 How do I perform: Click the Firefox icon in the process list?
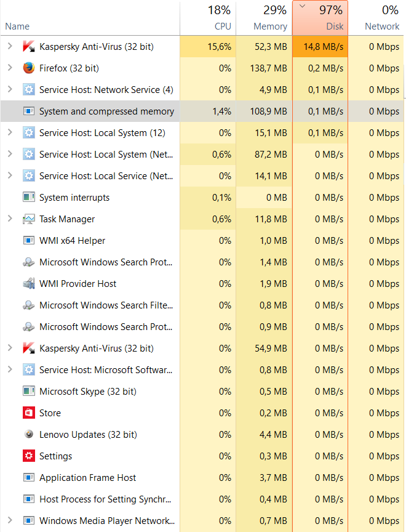(29, 68)
